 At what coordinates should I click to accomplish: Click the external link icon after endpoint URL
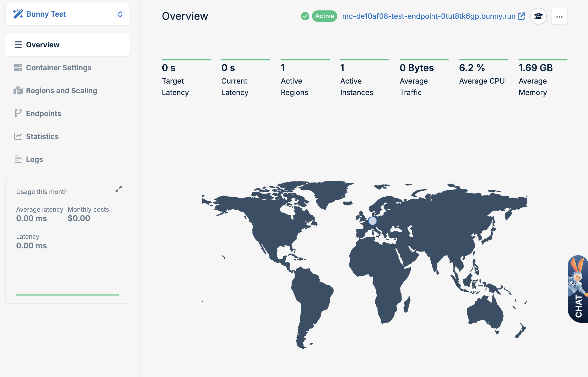click(521, 16)
